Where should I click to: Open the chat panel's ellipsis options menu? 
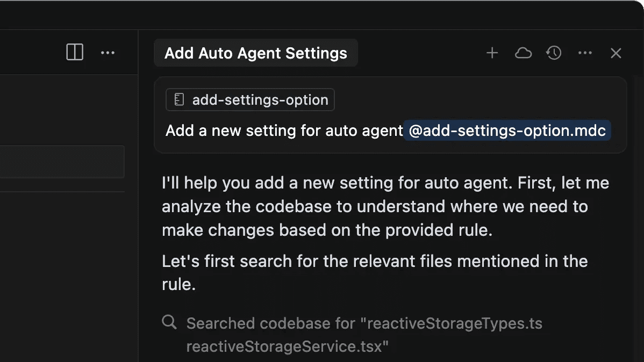(x=585, y=53)
